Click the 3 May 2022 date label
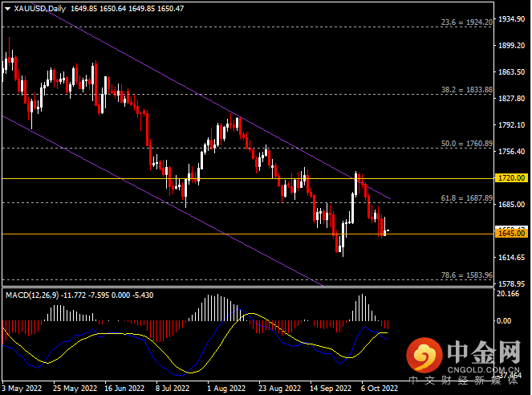 click(22, 389)
